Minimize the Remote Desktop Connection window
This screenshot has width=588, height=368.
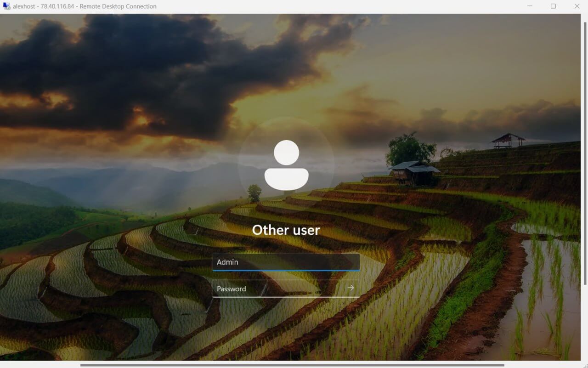pyautogui.click(x=530, y=6)
